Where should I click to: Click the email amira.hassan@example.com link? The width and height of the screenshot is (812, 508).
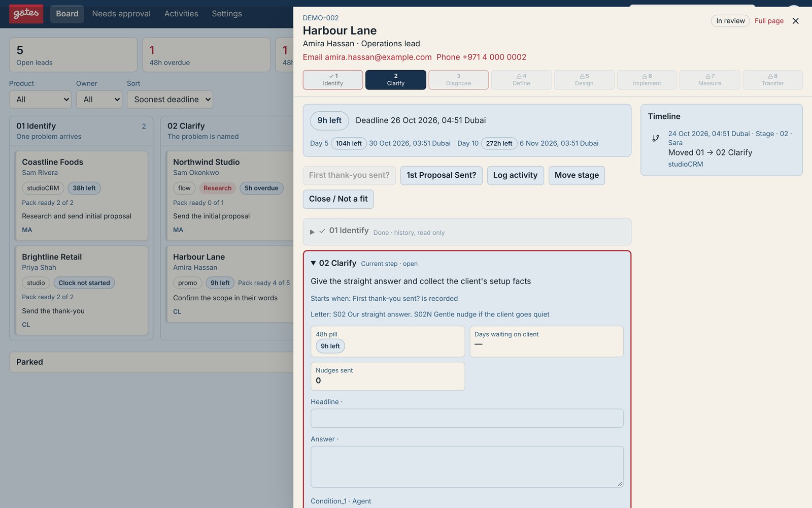tap(367, 57)
